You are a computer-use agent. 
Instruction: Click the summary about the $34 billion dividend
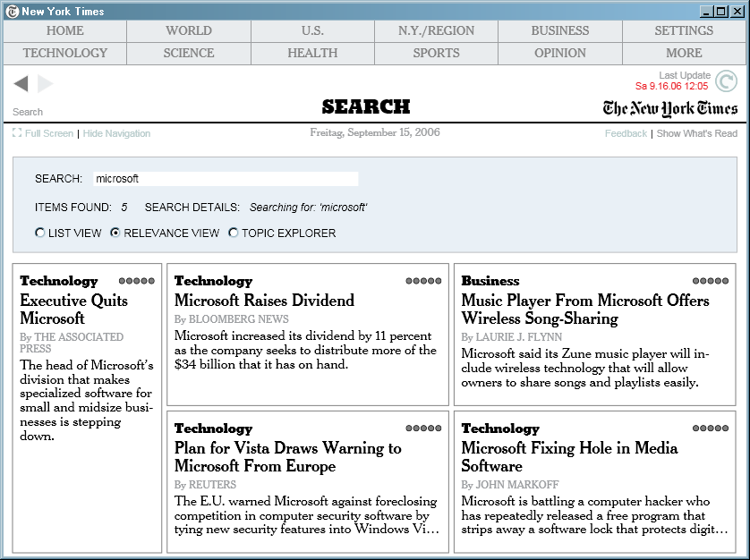click(305, 350)
